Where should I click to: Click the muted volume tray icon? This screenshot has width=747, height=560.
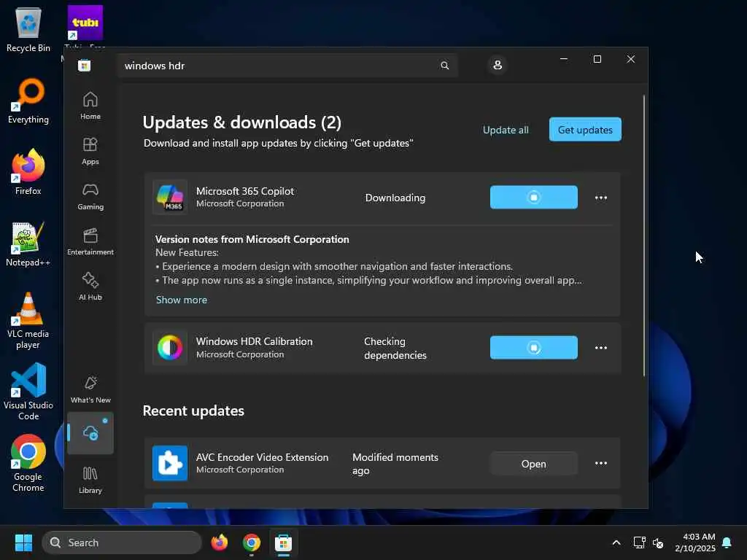(x=658, y=542)
